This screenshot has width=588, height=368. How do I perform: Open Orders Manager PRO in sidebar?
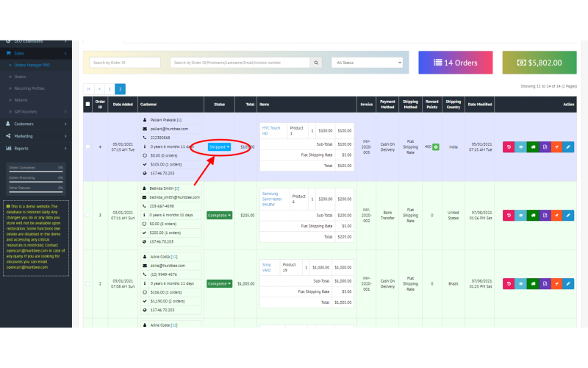coord(32,65)
